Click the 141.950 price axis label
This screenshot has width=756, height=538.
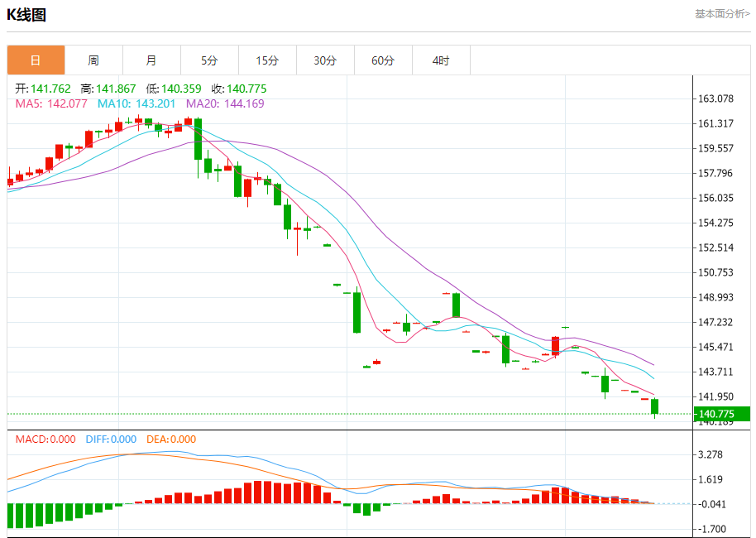(x=716, y=396)
